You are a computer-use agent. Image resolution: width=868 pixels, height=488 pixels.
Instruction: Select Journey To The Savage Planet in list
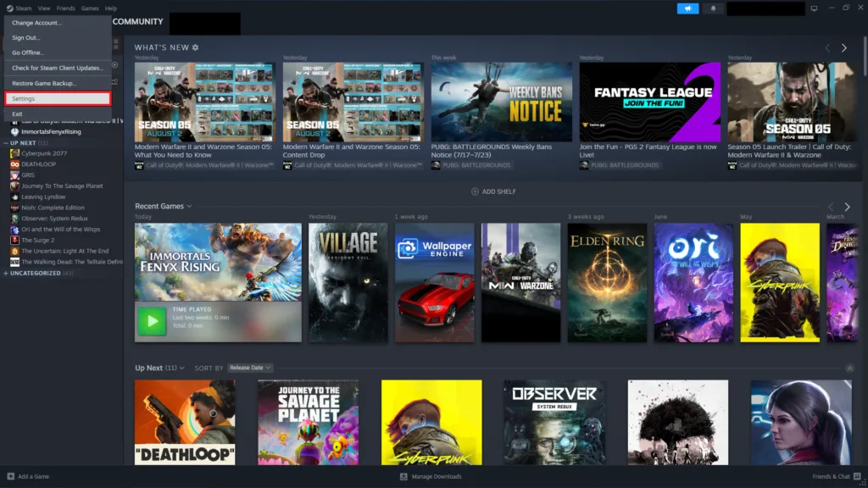[62, 186]
